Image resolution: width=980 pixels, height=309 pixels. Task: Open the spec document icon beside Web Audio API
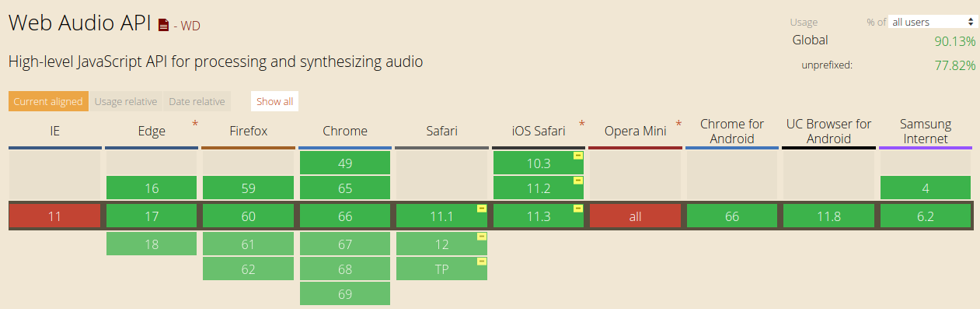(163, 25)
